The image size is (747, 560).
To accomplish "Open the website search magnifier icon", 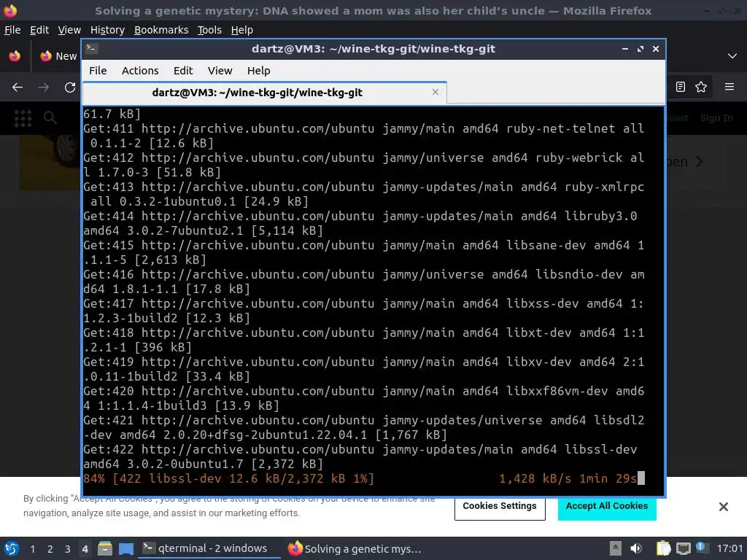I will pos(50,117).
